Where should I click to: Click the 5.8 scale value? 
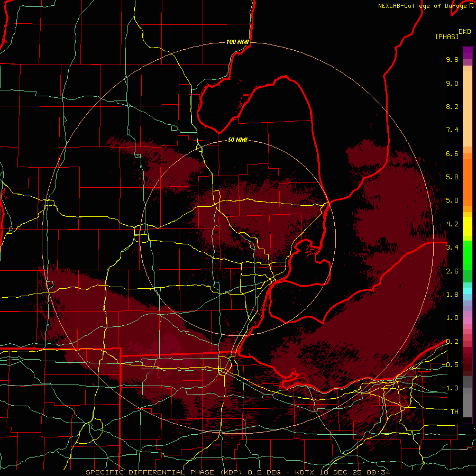[x=452, y=177]
